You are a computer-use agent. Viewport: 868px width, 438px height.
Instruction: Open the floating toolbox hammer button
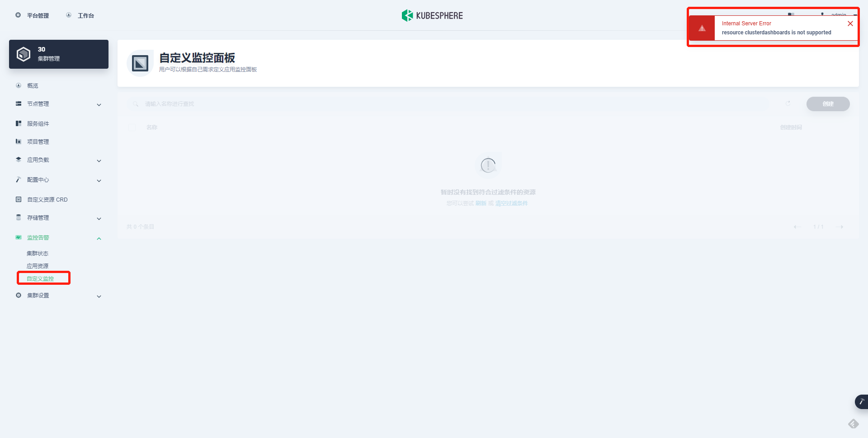[x=861, y=402]
